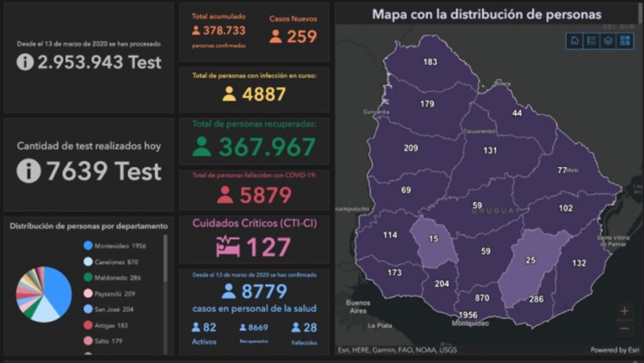644x363 pixels.
Task: Select Montevideo 1956 in the department legend
Action: (x=114, y=246)
